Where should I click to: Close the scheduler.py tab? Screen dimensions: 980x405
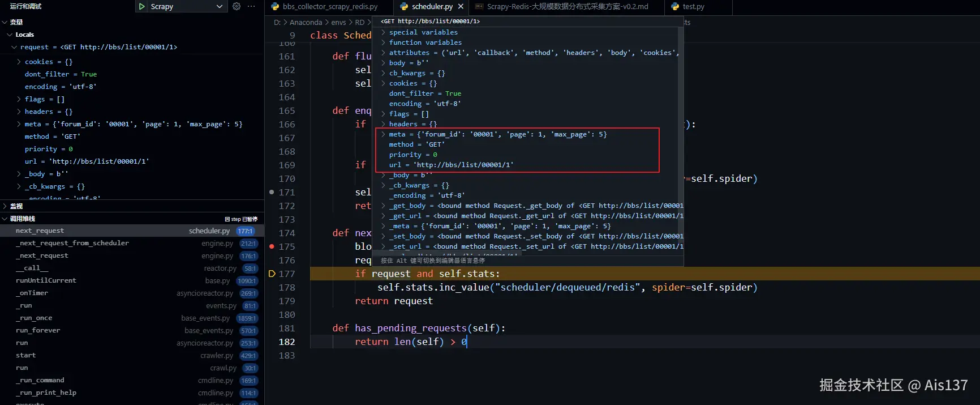[461, 6]
